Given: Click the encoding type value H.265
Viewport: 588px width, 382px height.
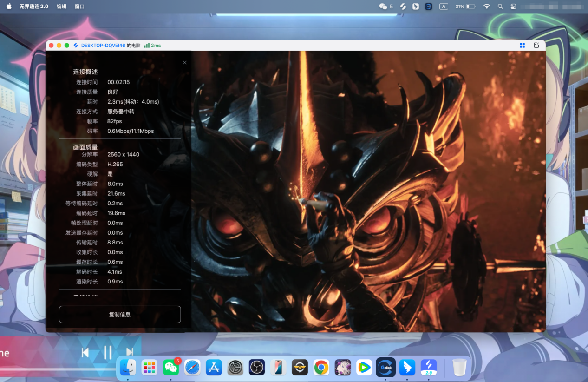Looking at the screenshot, I should point(115,164).
